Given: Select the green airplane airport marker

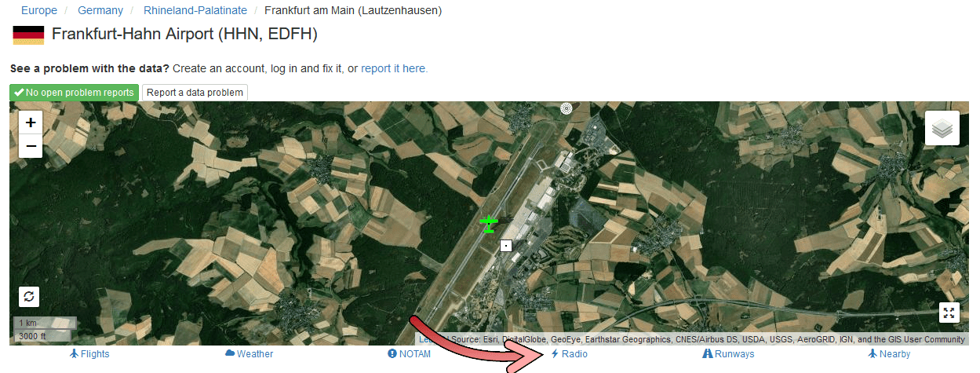Looking at the screenshot, I should tap(489, 224).
